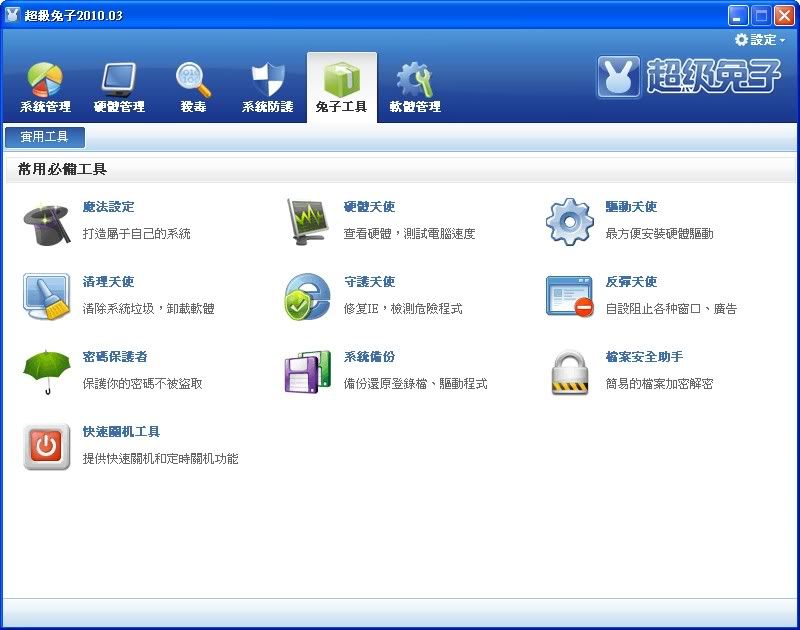
Task: Click the 實用工具 sub-tab button
Action: [x=45, y=138]
